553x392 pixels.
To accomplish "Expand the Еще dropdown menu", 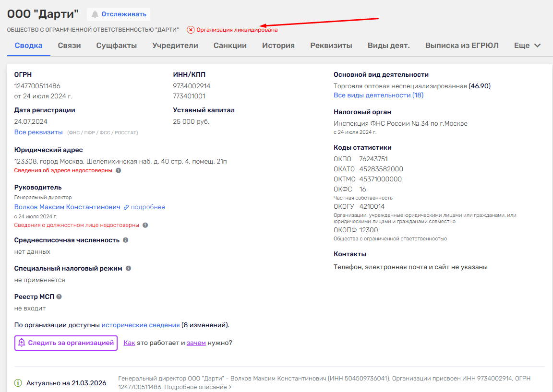I will click(x=527, y=46).
